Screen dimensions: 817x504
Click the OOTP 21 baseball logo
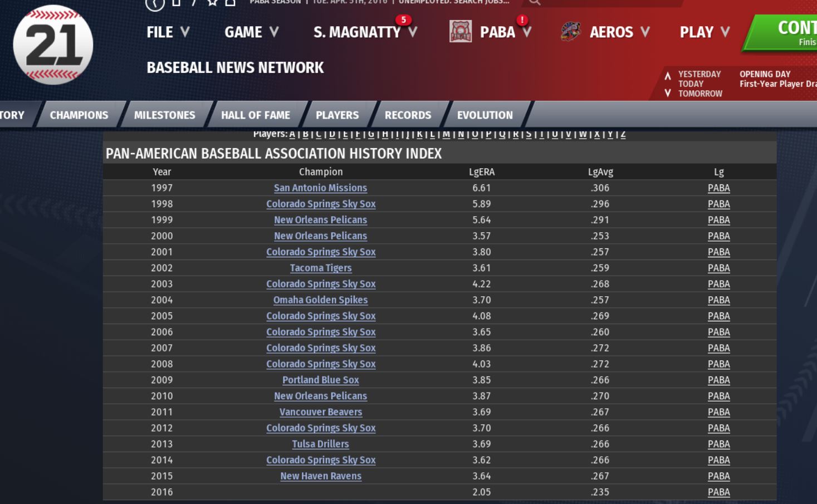[x=53, y=45]
